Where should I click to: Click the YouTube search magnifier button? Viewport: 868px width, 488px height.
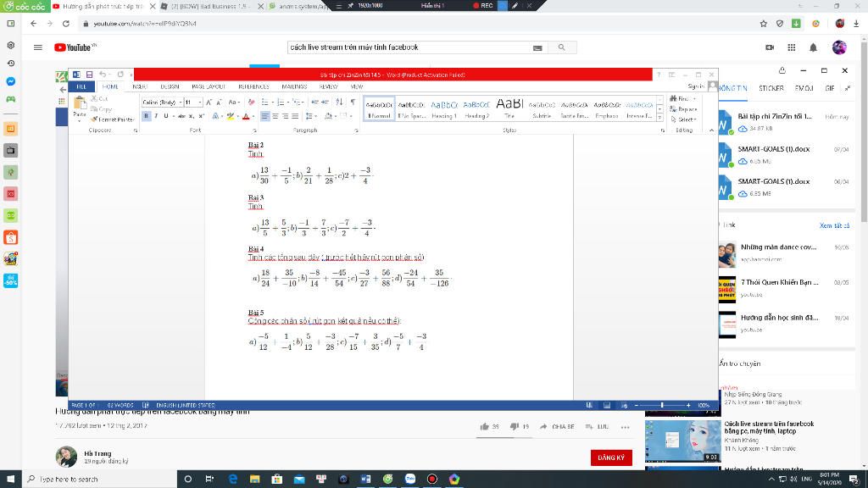point(562,47)
